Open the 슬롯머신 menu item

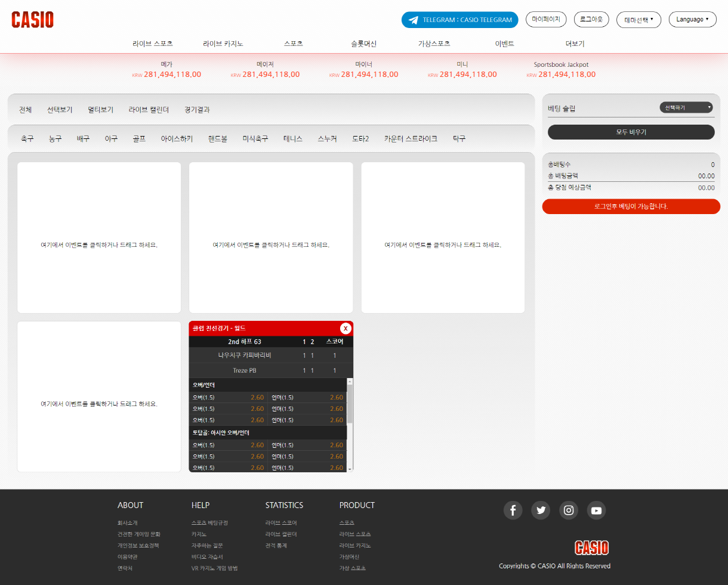[363, 44]
